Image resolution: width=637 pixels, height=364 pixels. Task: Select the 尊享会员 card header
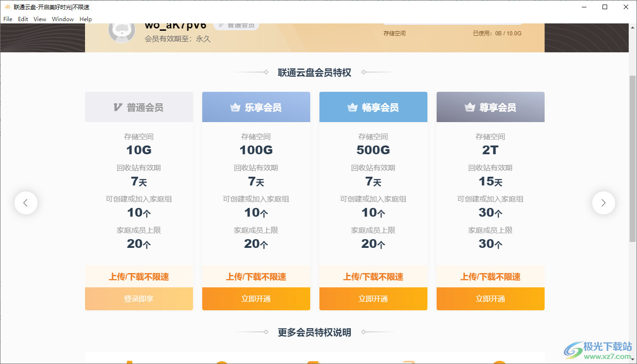tap(490, 107)
